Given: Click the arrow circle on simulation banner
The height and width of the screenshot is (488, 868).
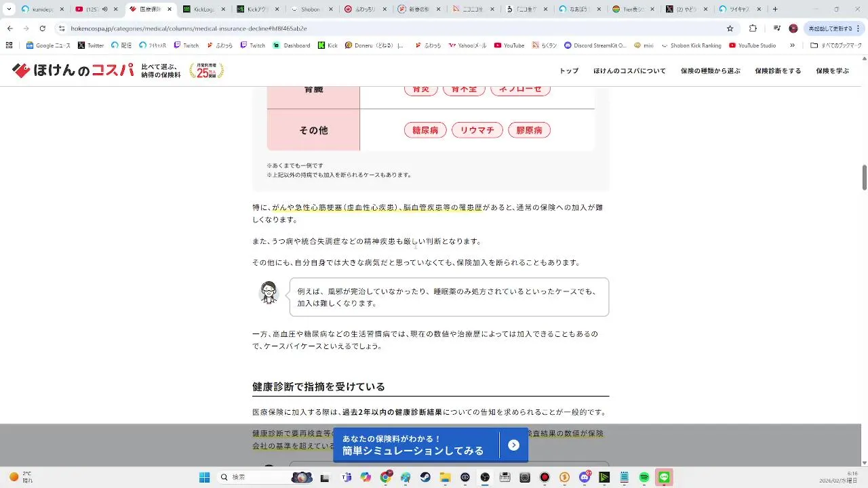Looking at the screenshot, I should pos(513,445).
